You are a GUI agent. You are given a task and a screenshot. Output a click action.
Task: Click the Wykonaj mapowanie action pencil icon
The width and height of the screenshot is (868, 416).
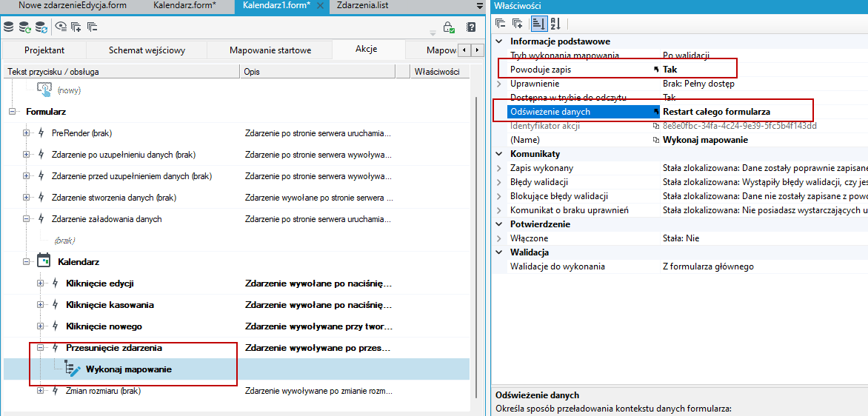[73, 369]
